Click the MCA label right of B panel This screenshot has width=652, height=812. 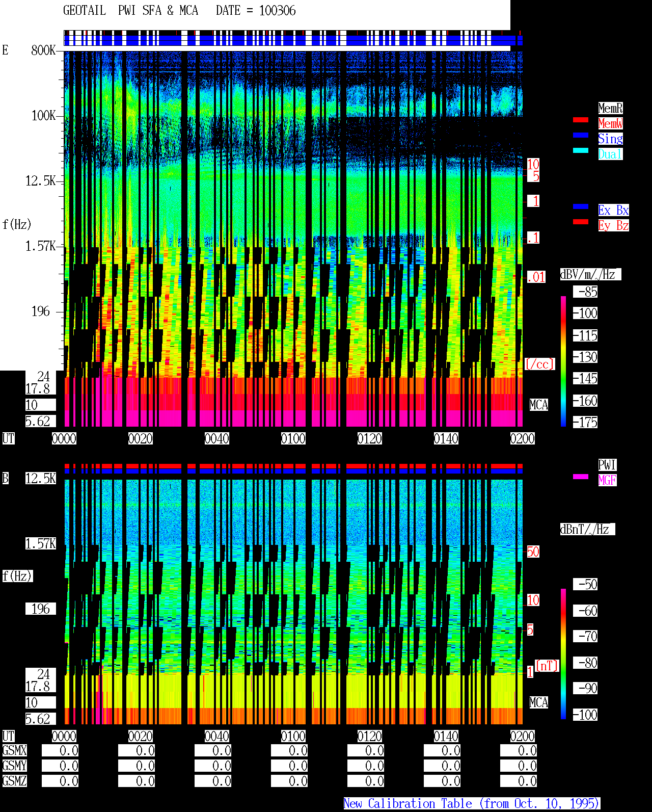[x=539, y=702]
